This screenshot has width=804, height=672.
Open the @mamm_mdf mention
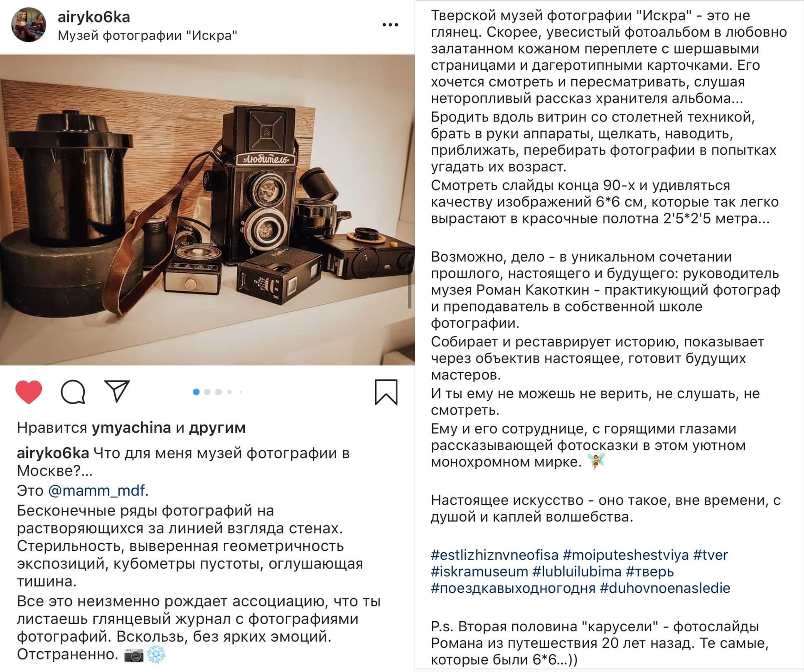pos(97,491)
